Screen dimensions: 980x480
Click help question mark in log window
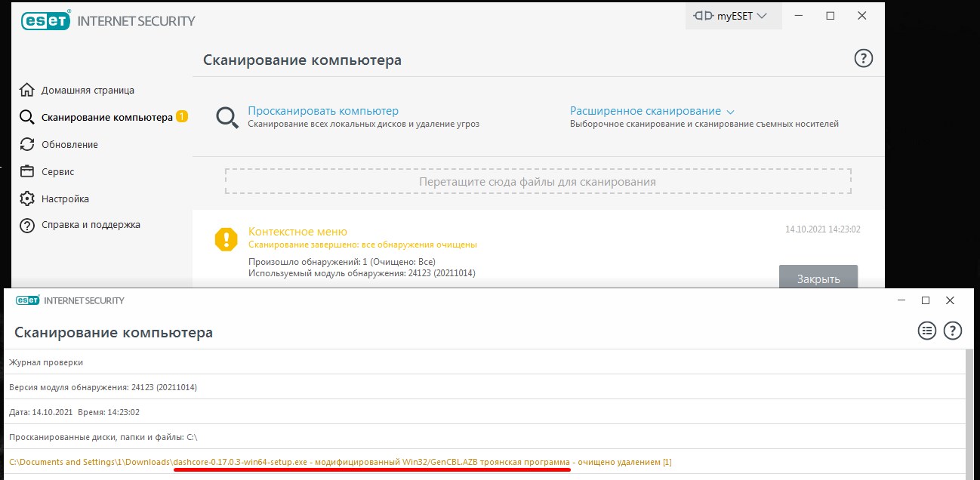(x=953, y=330)
